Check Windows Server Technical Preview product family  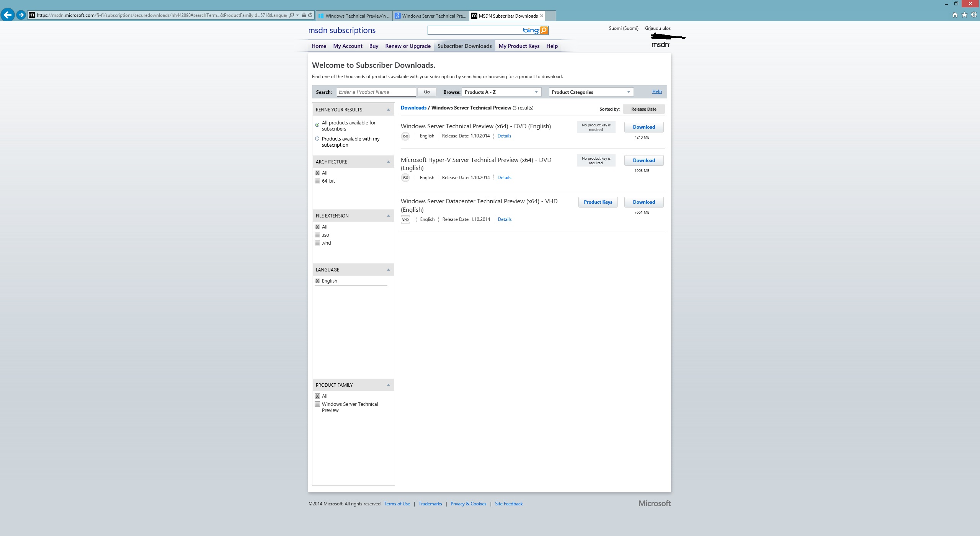(x=317, y=404)
